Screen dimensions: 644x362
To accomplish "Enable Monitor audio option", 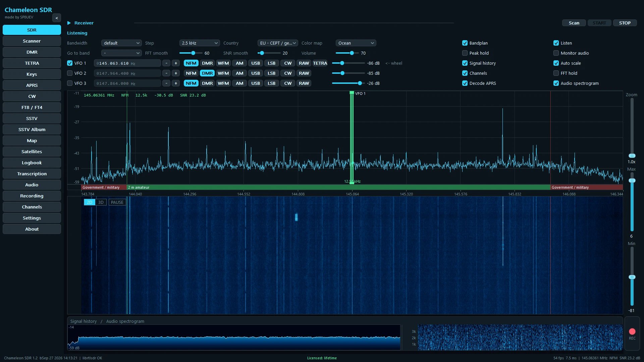I will pos(556,53).
